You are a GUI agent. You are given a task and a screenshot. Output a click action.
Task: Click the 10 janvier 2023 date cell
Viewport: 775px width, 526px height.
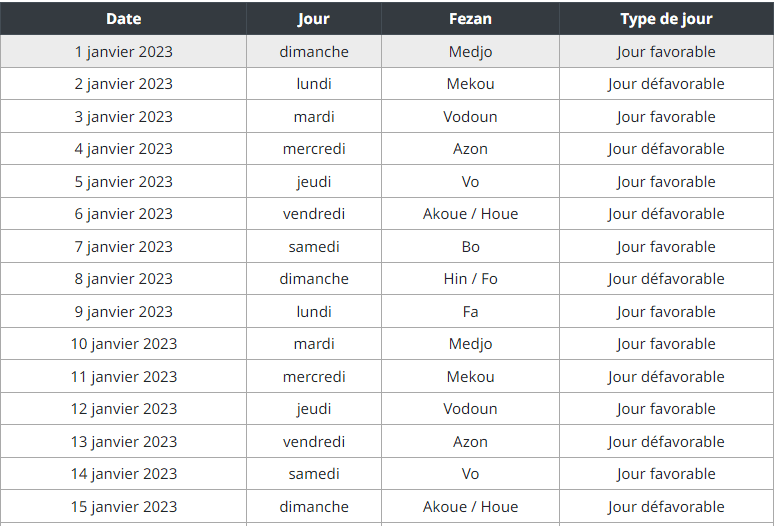tap(123, 344)
